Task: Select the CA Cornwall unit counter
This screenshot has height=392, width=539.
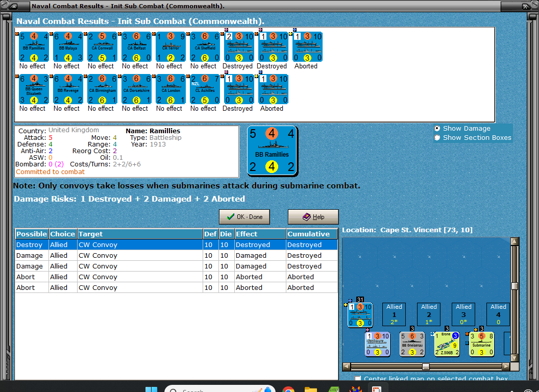Action: (x=102, y=47)
